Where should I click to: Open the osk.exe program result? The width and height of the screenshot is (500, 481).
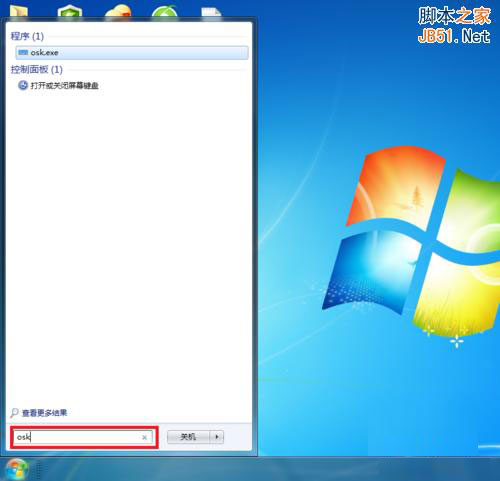tap(132, 53)
